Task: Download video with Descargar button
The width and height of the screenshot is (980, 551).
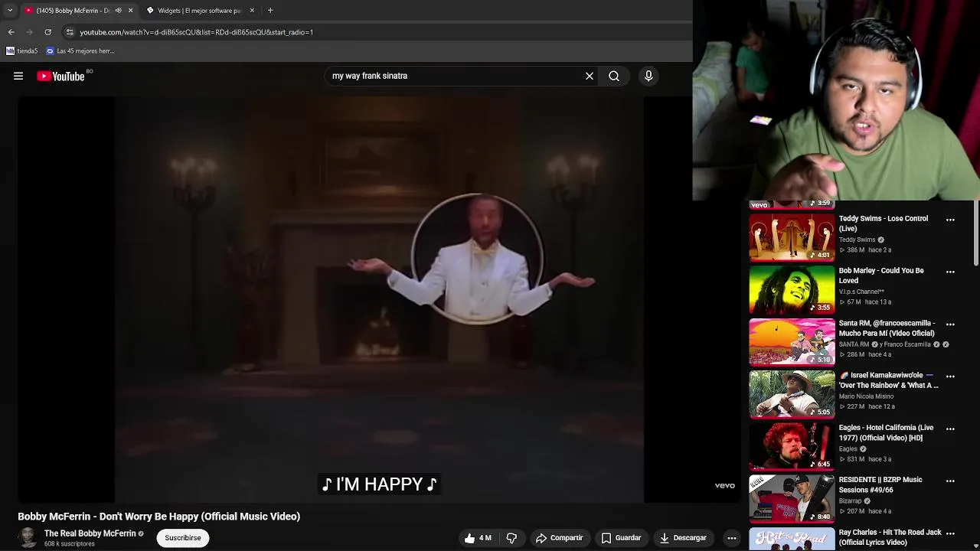Action: pyautogui.click(x=683, y=538)
